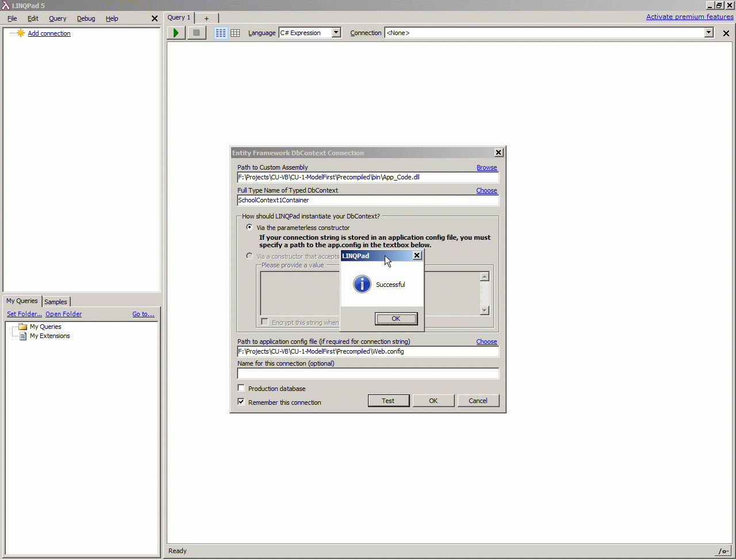Select My Extensions in the tree
The height and width of the screenshot is (560, 736).
(50, 336)
